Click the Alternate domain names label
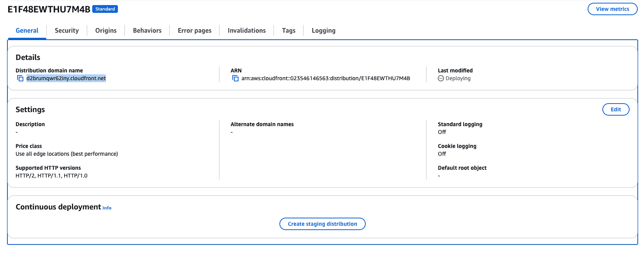Viewport: 644px width, 255px height. pyautogui.click(x=262, y=124)
